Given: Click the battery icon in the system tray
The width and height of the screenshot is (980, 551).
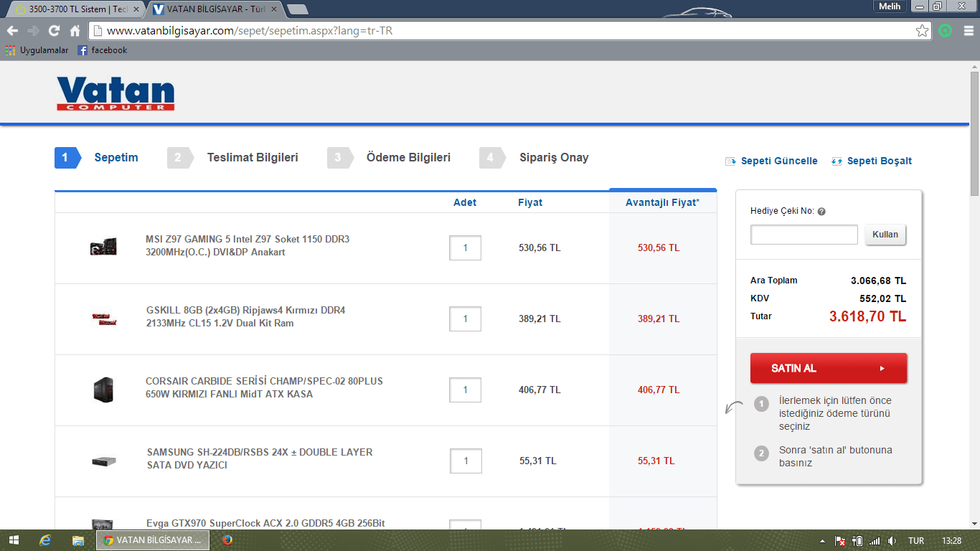Looking at the screenshot, I should [x=857, y=540].
